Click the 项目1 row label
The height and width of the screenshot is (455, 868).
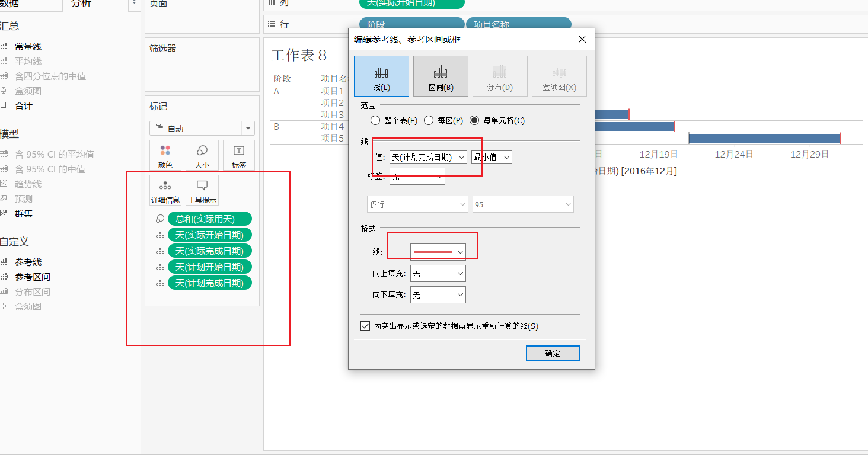(x=333, y=91)
